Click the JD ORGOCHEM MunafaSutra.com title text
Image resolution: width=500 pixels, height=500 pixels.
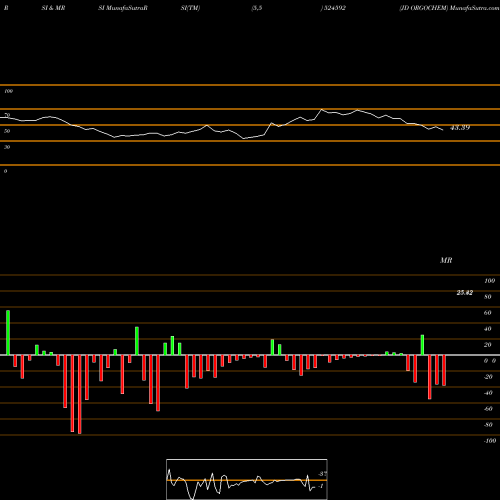pyautogui.click(x=449, y=8)
